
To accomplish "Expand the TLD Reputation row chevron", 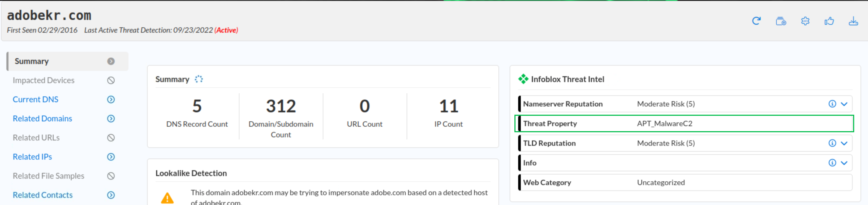I will coord(844,143).
